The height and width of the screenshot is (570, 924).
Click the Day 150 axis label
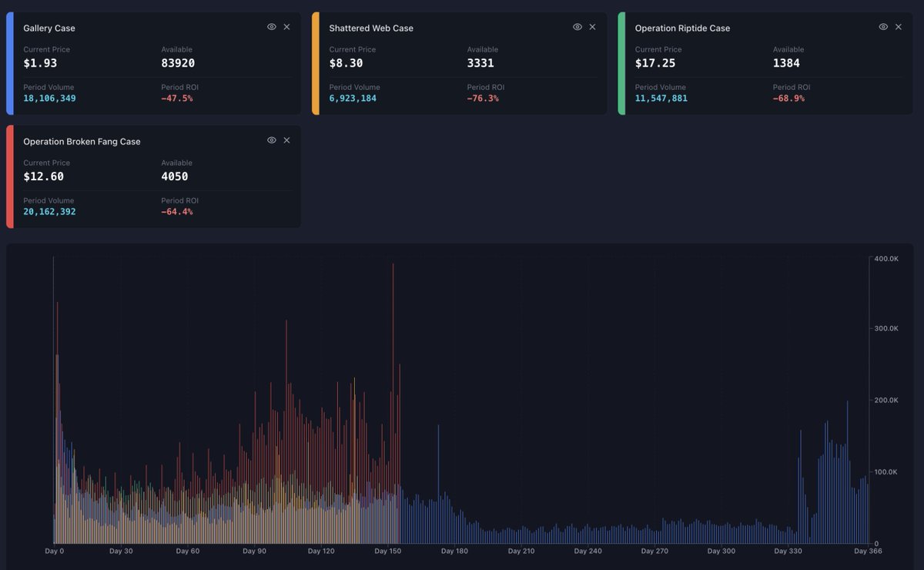pos(388,552)
